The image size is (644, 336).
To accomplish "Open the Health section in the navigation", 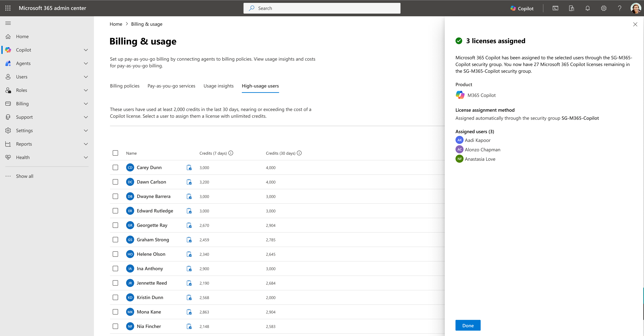I will pyautogui.click(x=23, y=157).
